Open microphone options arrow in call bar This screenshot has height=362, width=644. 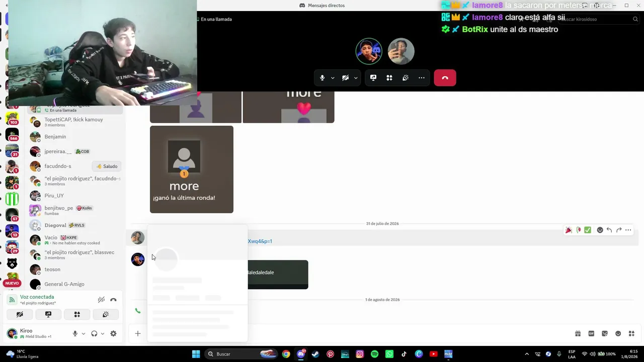click(333, 78)
